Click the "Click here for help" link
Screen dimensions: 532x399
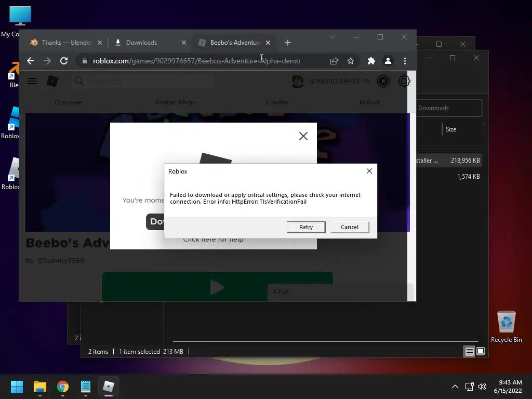point(213,240)
